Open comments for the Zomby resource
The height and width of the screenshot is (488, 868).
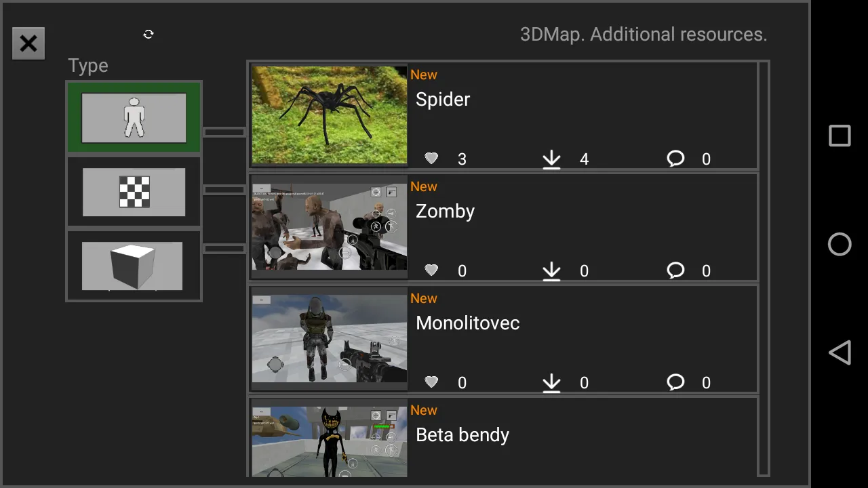[675, 270]
